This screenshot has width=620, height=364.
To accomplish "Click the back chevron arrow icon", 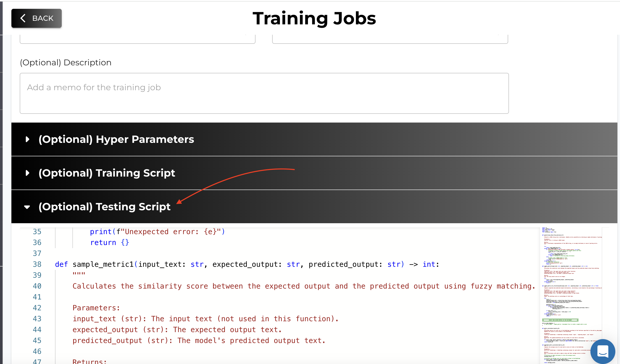I will click(x=23, y=18).
